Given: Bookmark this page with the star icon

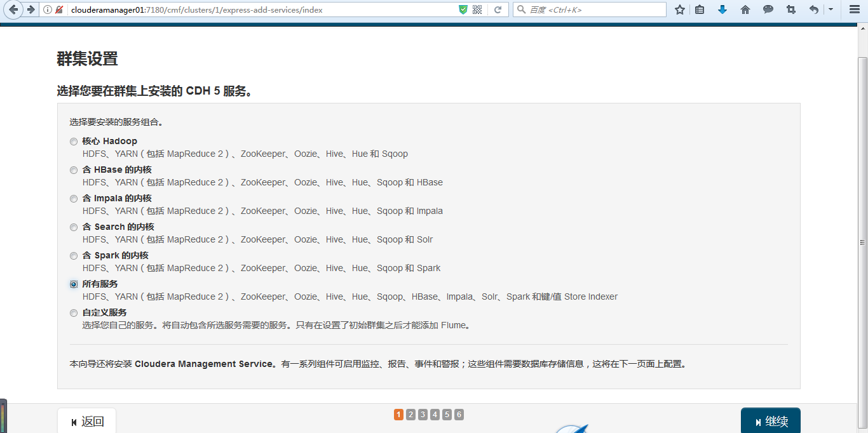Looking at the screenshot, I should point(680,10).
